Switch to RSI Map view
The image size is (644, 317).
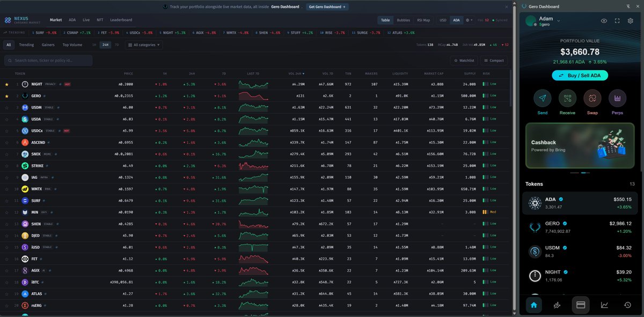(x=423, y=20)
